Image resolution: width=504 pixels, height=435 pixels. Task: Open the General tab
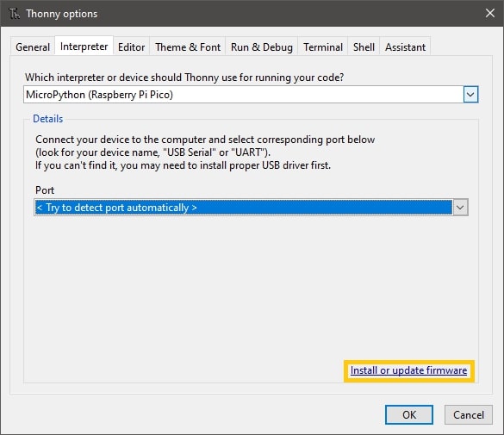(33, 47)
